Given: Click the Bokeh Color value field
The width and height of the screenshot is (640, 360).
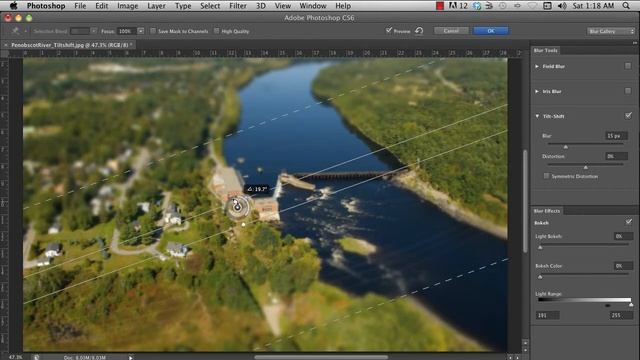Looking at the screenshot, I should click(x=623, y=266).
